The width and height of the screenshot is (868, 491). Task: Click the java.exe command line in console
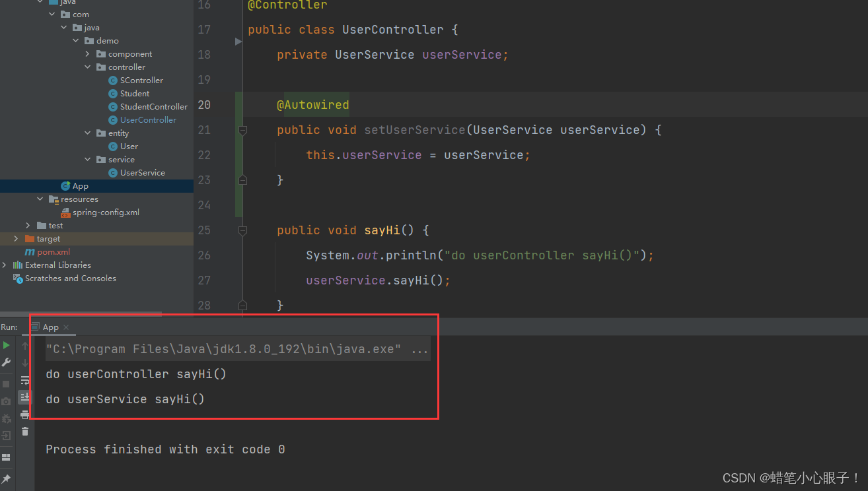pyautogui.click(x=237, y=349)
